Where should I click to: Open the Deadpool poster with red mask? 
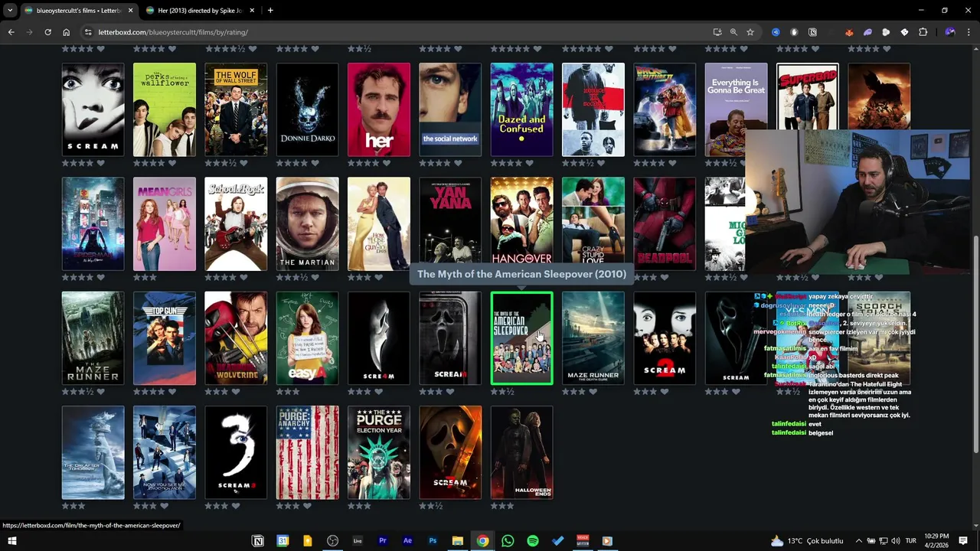[665, 224]
